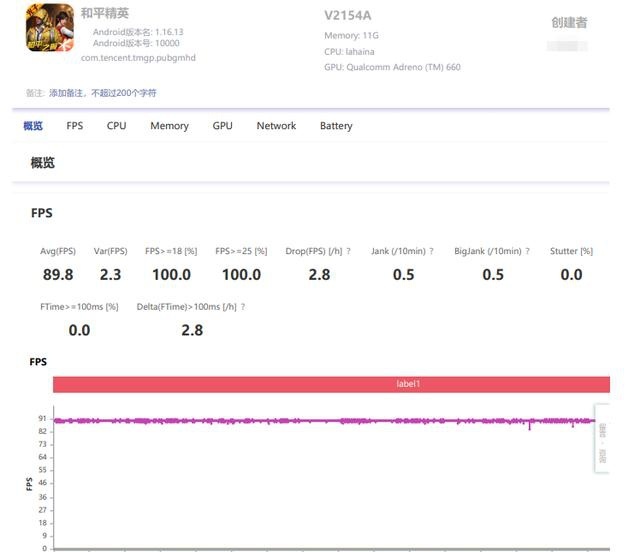640x552 pixels.
Task: Click the Drop(FPS) value 2.8
Action: [x=319, y=274]
